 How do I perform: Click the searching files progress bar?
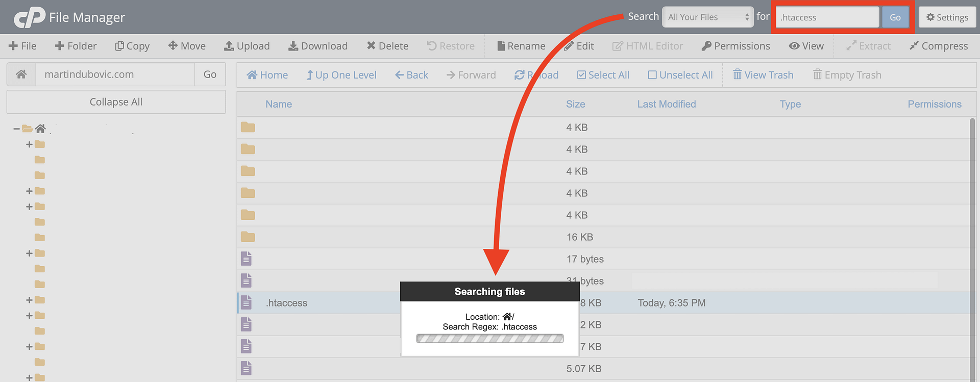489,339
